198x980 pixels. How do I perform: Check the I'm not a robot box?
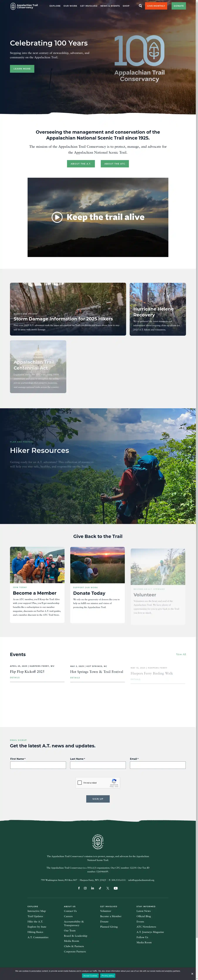click(x=80, y=783)
